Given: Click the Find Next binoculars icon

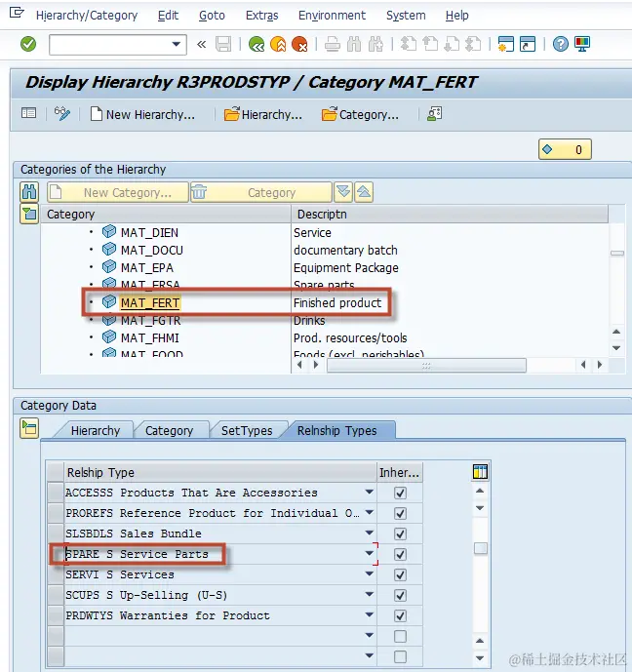Looking at the screenshot, I should coord(375,44).
